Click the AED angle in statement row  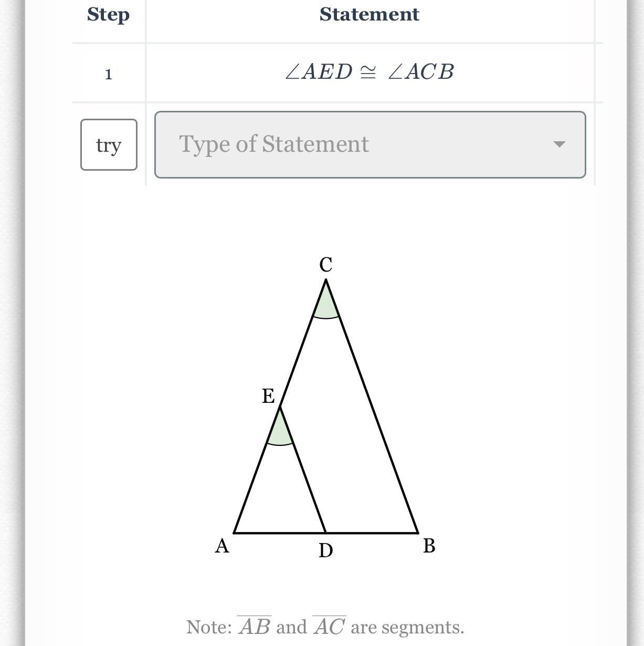pyautogui.click(x=319, y=72)
